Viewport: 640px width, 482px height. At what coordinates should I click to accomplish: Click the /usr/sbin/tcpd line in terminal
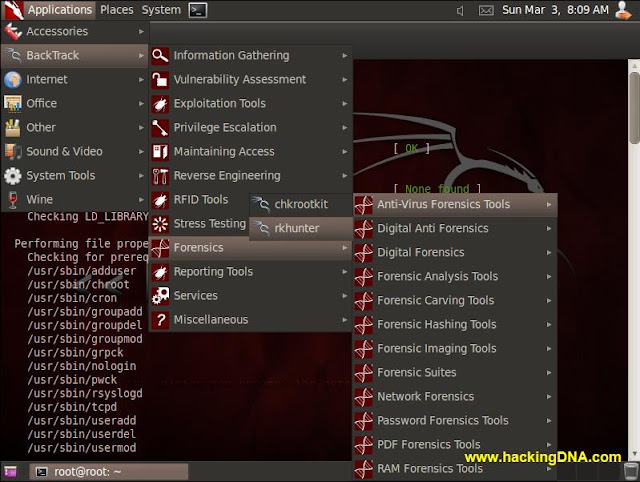coord(72,407)
